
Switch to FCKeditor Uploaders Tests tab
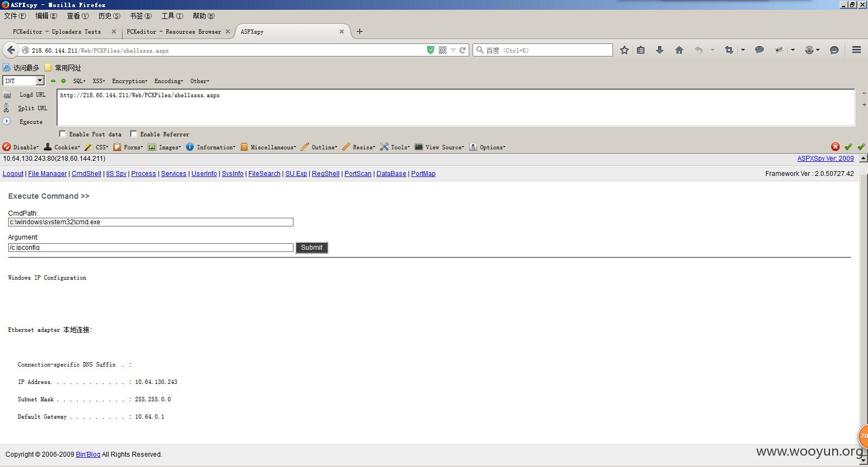(x=56, y=31)
